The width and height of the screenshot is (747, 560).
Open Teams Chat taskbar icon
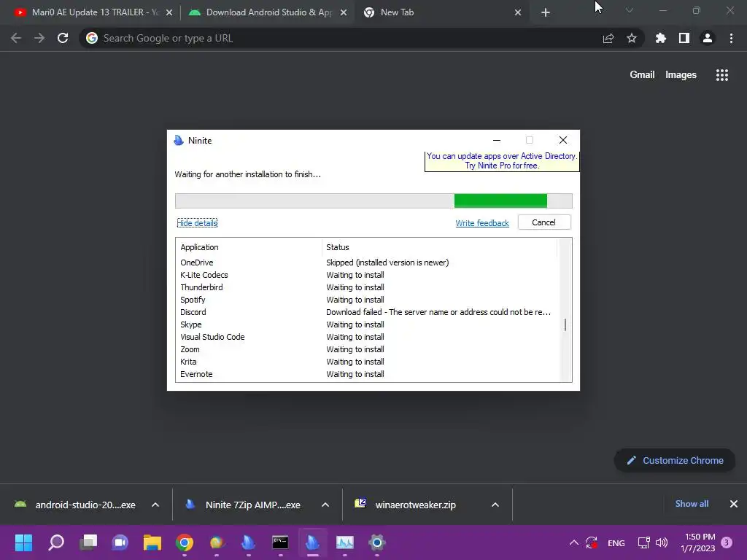click(x=120, y=542)
